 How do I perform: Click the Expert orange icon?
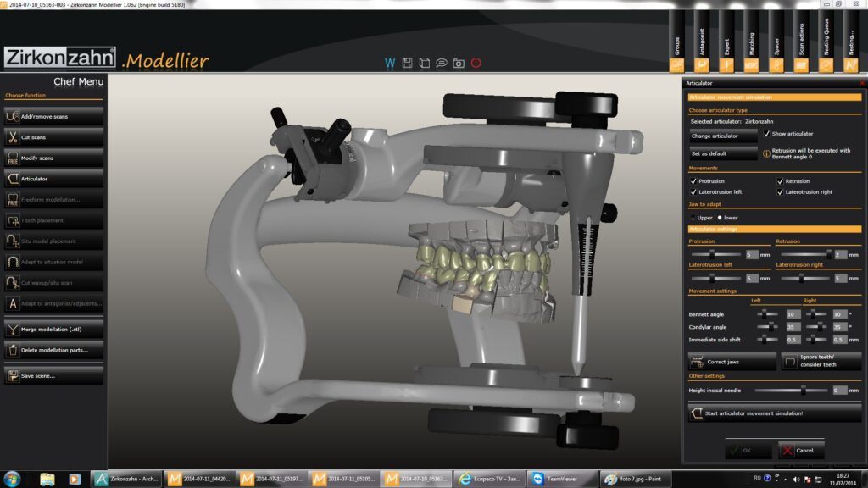tap(726, 66)
